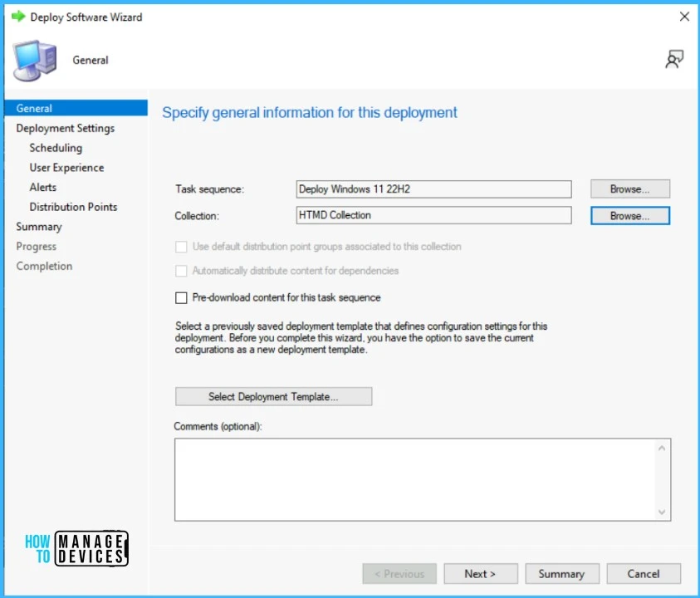
Task: Tick Pre-download content for this task sequence
Action: coord(181,298)
